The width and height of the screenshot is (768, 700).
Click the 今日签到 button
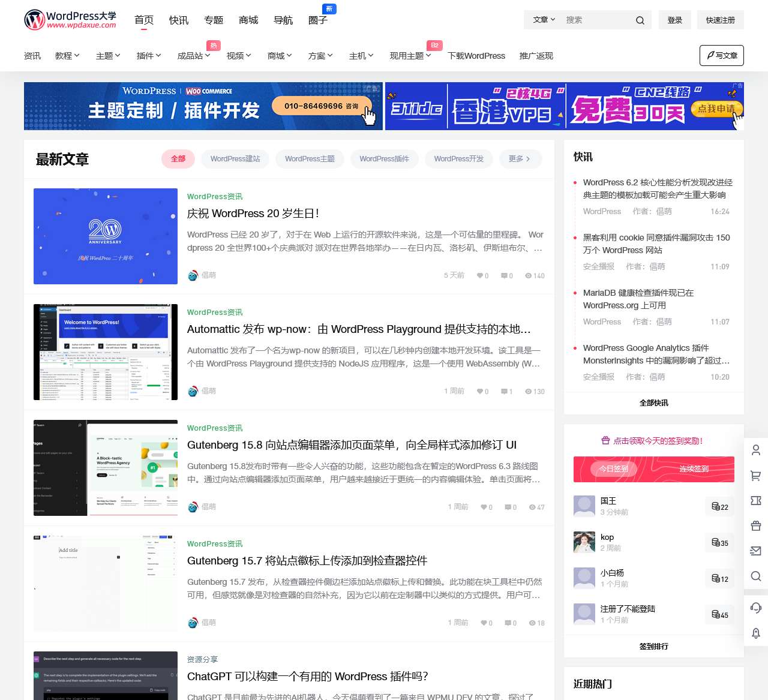(x=614, y=469)
